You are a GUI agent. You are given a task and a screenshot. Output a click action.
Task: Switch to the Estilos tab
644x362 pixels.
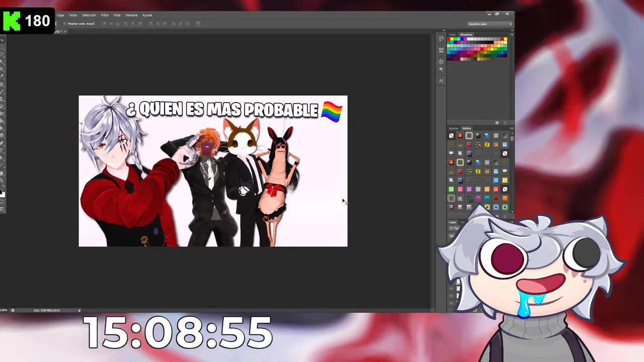467,129
